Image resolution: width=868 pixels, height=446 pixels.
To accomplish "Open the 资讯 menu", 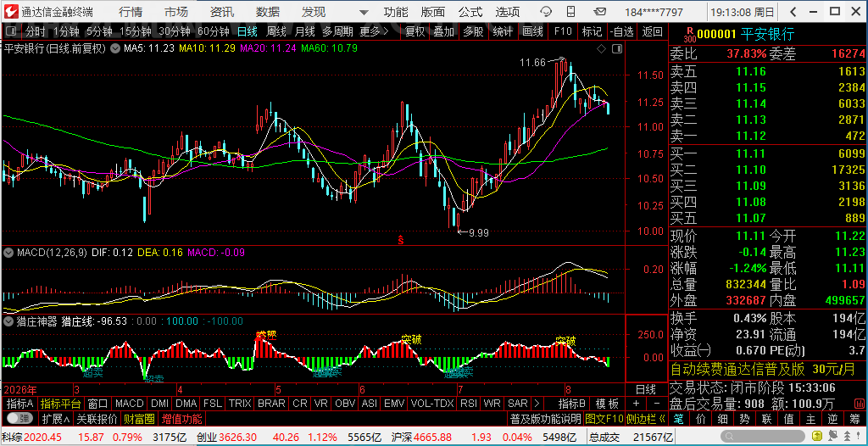I will 222,12.
